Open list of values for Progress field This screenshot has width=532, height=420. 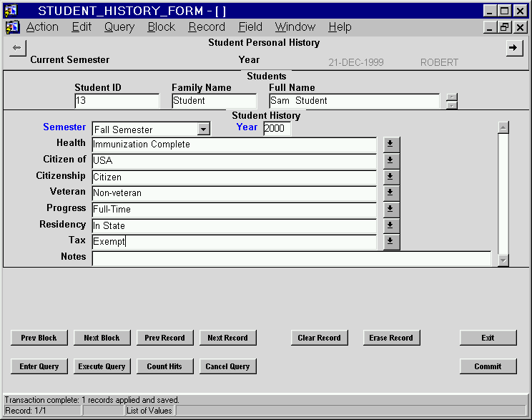[391, 209]
